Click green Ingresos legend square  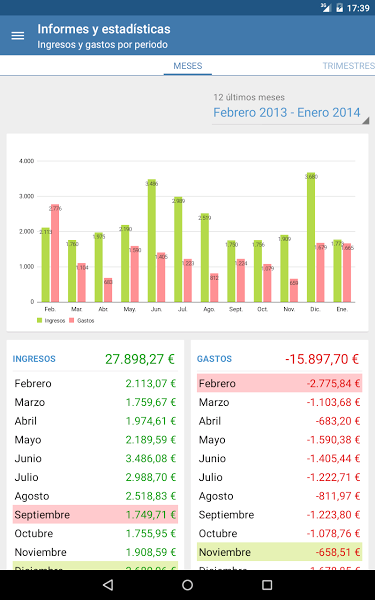[x=39, y=320]
